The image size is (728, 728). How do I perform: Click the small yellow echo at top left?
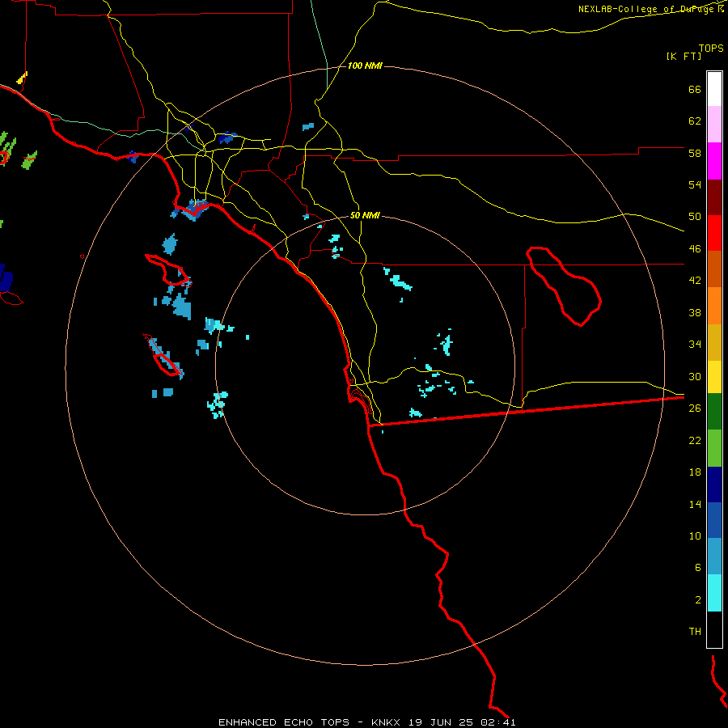tap(23, 78)
